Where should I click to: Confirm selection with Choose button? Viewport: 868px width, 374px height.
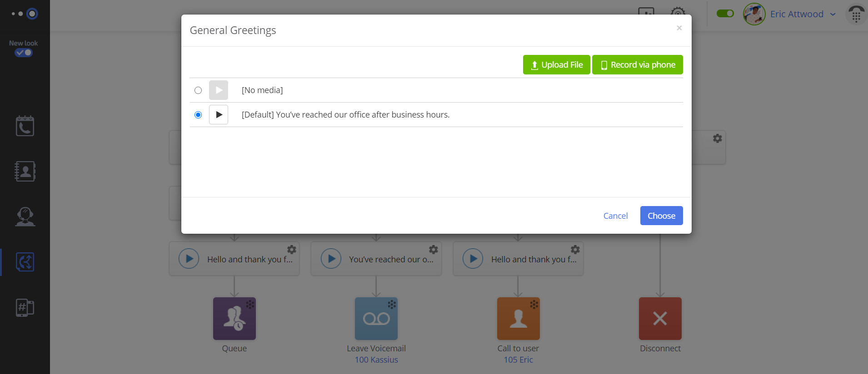pyautogui.click(x=661, y=216)
